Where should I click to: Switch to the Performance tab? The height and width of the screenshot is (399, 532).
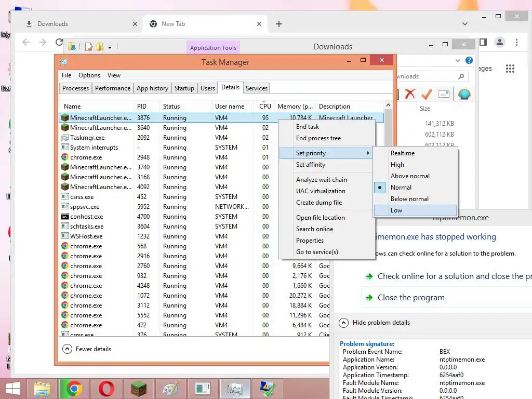[113, 88]
